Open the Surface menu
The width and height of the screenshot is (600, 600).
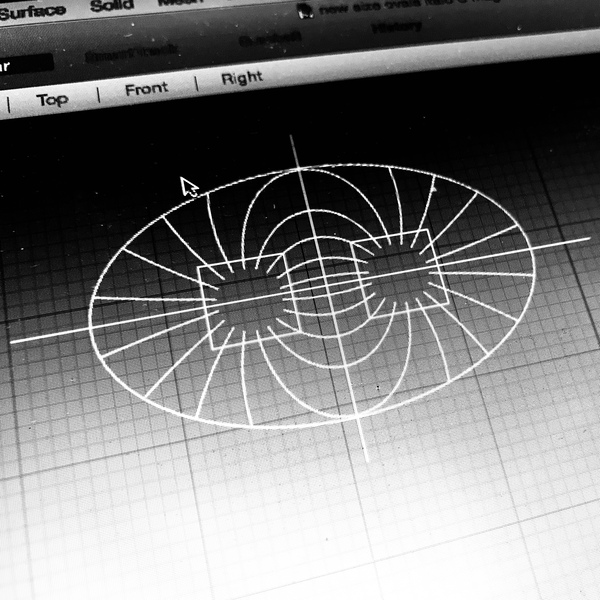(x=31, y=11)
